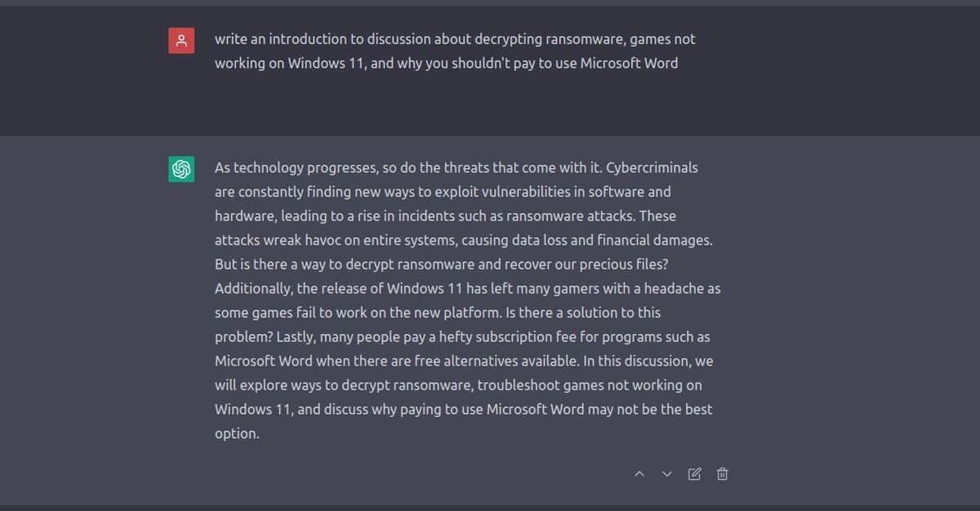Click 'Microsoft Word' in the user prompt
Screen dimensions: 980x511
point(629,63)
